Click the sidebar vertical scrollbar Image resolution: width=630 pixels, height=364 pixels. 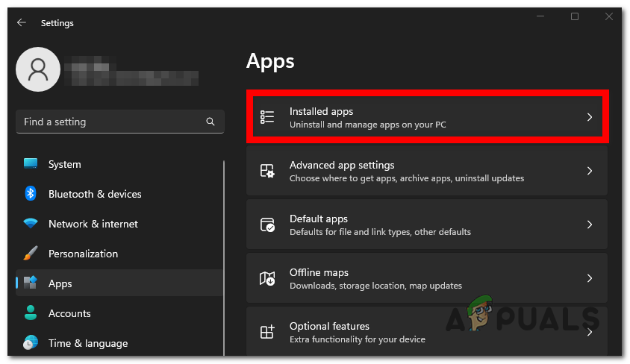pyautogui.click(x=224, y=257)
